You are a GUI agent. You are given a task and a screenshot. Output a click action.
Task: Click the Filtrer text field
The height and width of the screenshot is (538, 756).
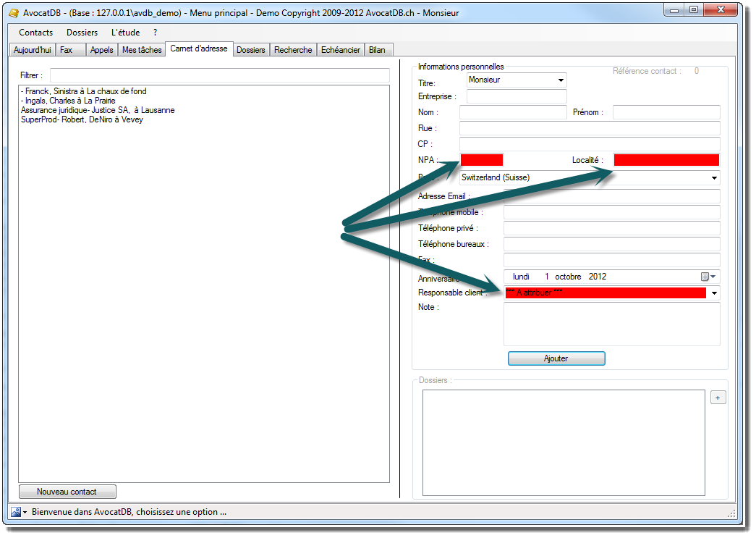[x=219, y=75]
